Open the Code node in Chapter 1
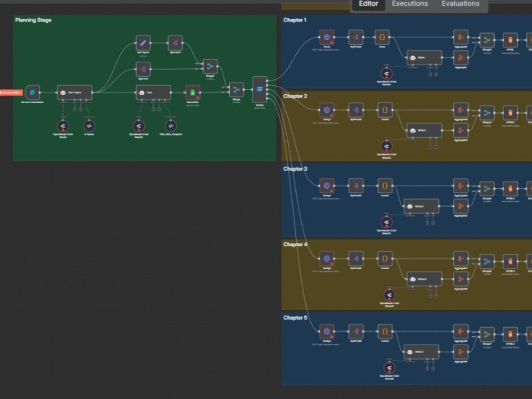This screenshot has height=399, width=532. point(382,37)
